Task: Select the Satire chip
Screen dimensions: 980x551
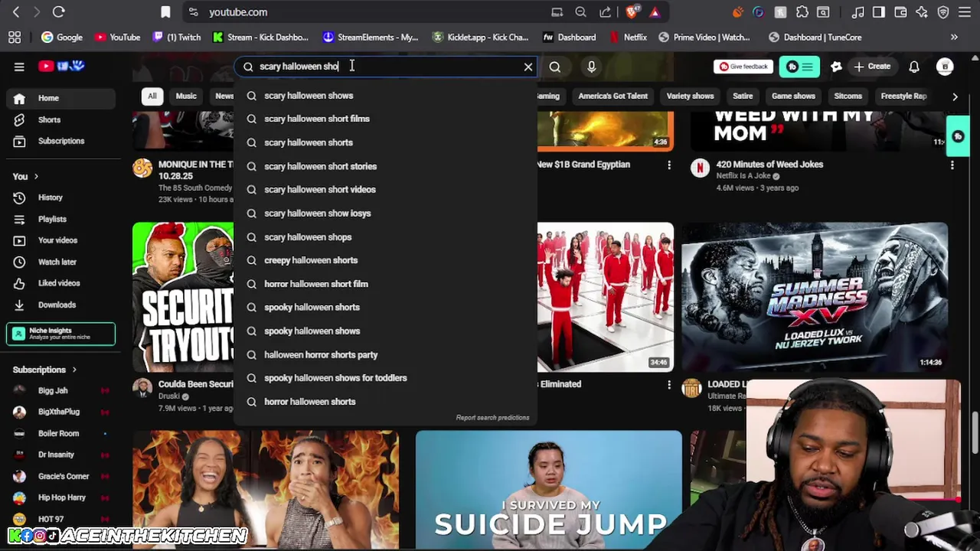Action: coord(743,96)
